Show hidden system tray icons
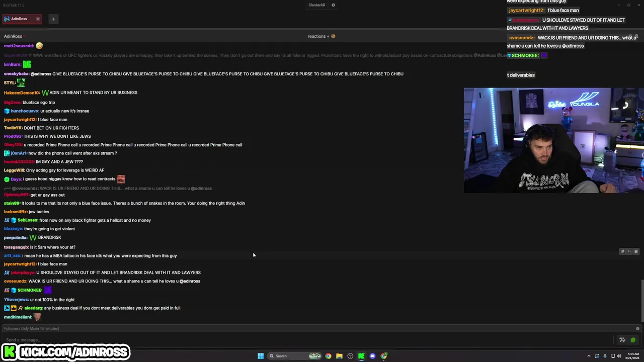 point(589,356)
